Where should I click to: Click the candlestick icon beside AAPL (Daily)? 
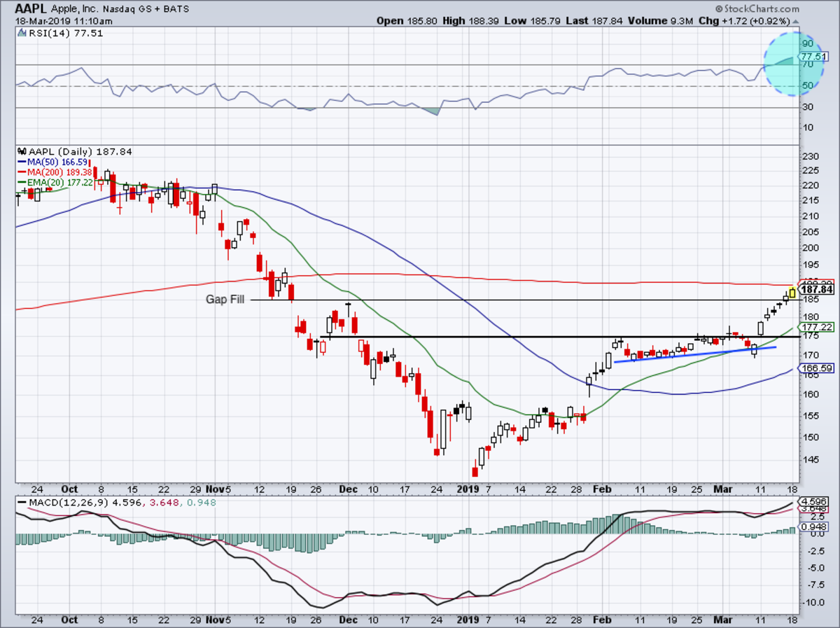tap(22, 151)
